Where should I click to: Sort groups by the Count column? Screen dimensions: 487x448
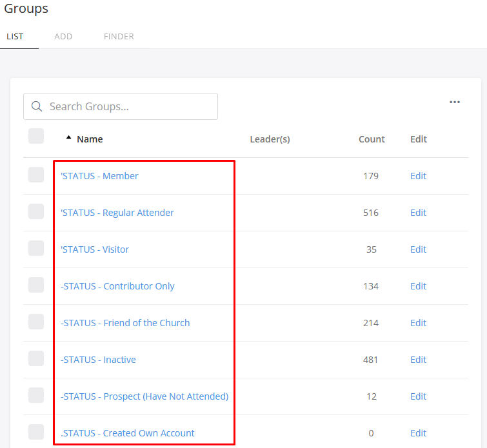coord(372,139)
